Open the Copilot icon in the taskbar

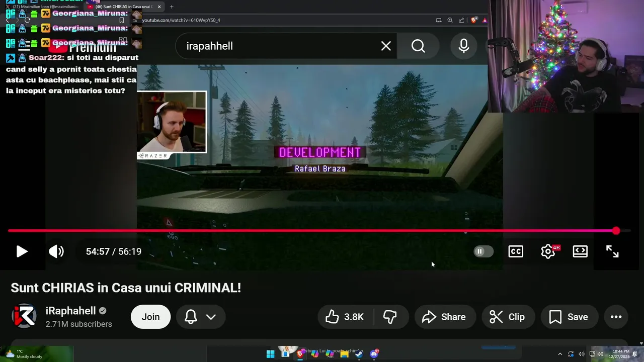314,354
